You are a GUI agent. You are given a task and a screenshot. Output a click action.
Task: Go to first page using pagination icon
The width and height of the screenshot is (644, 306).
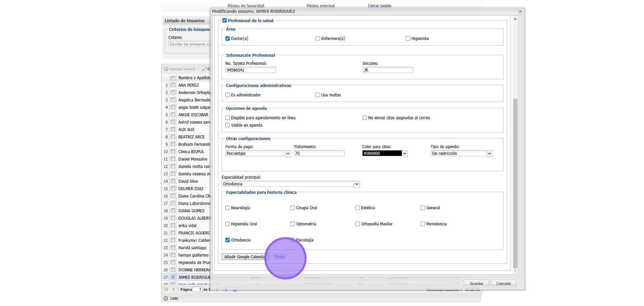click(x=166, y=289)
